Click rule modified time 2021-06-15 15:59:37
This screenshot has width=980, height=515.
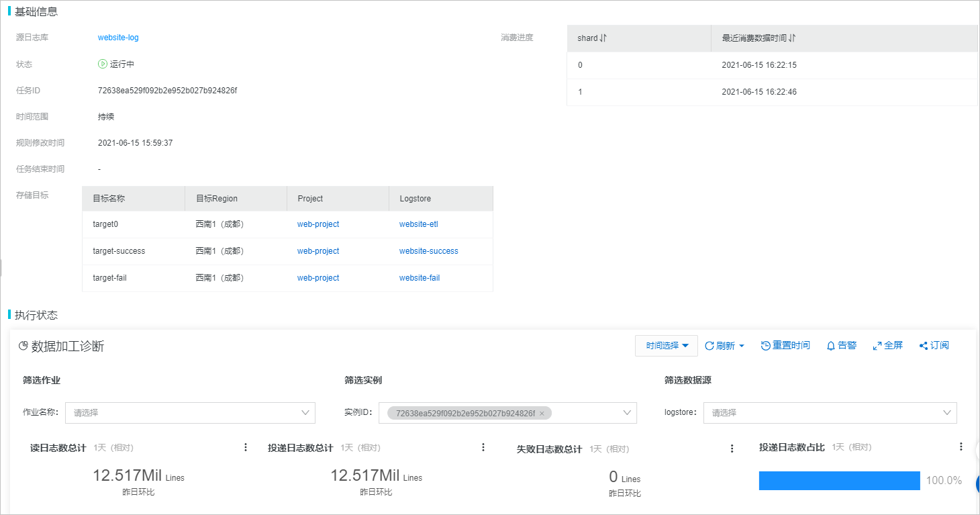tap(136, 143)
